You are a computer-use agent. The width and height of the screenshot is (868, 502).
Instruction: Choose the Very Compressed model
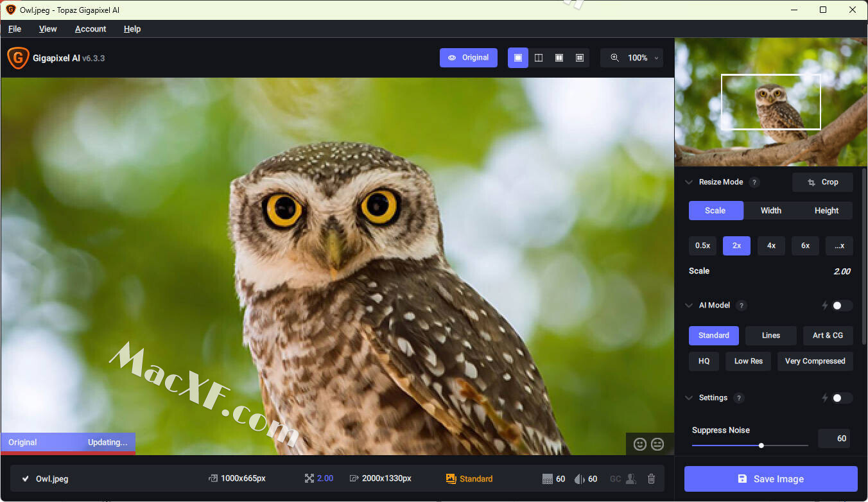click(x=815, y=361)
